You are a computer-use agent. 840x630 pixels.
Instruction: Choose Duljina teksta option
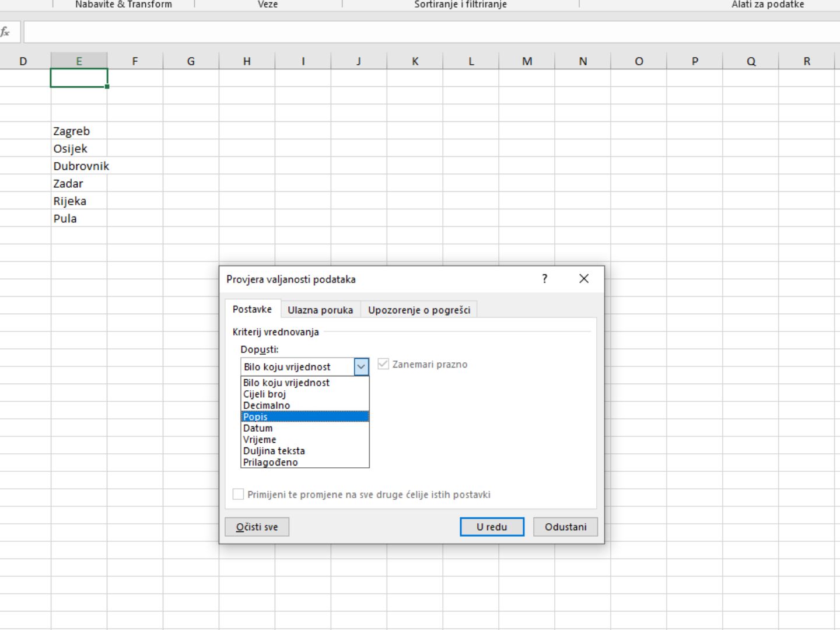[x=304, y=451]
